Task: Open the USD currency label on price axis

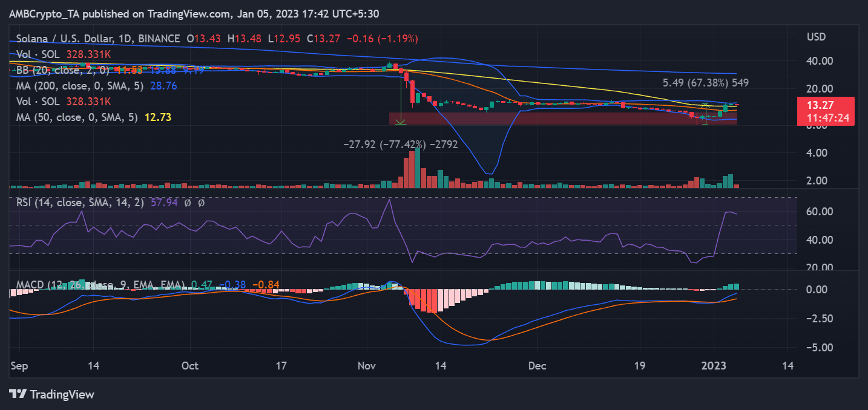Action: [x=817, y=37]
